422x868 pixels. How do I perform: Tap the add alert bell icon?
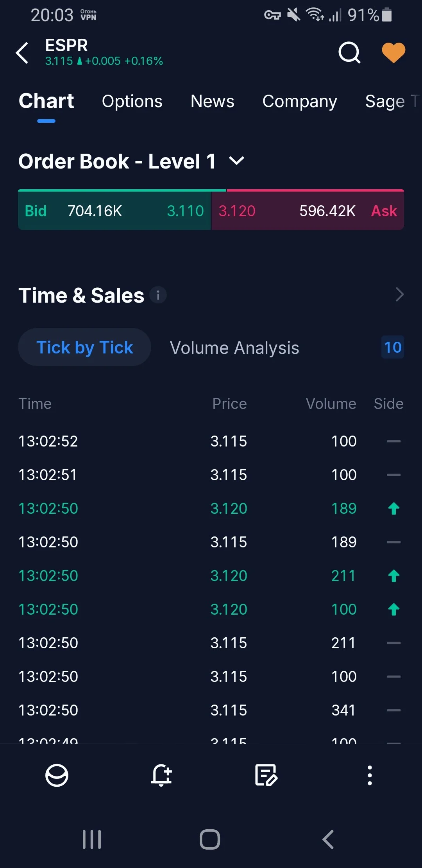(x=161, y=775)
